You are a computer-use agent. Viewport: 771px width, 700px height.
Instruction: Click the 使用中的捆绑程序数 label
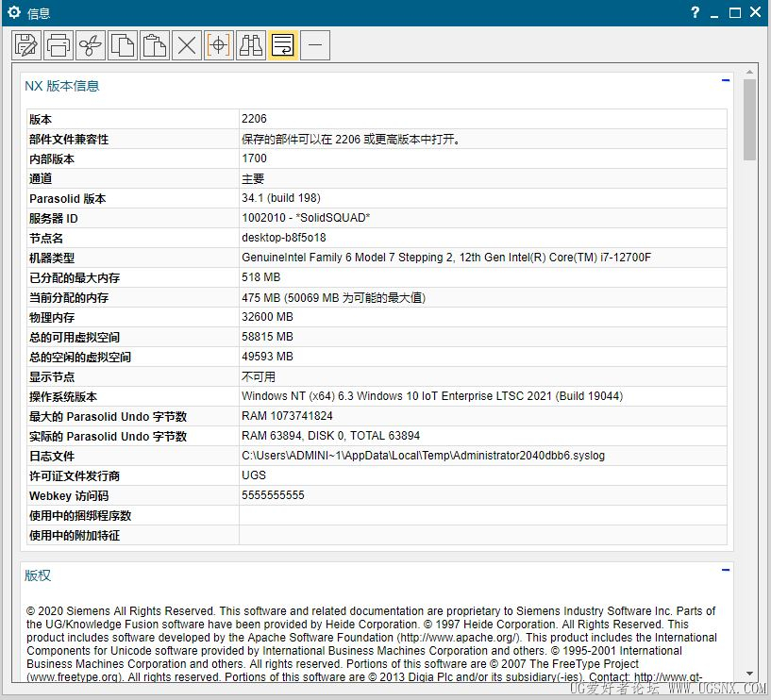coord(80,516)
